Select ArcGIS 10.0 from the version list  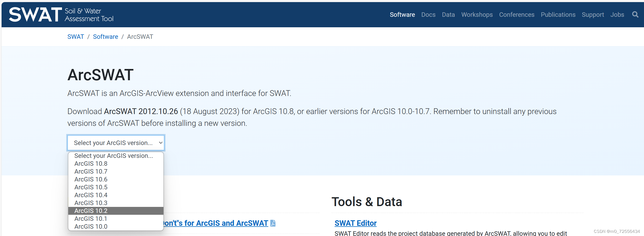(x=91, y=226)
